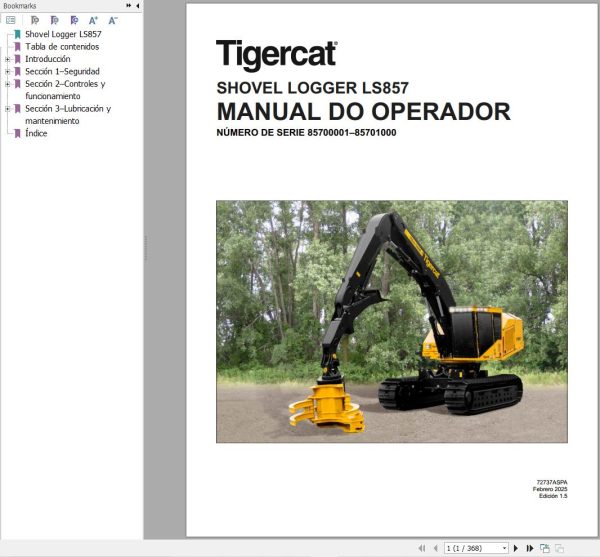600x557 pixels.
Task: Select Sección 3–Lubricación y mantenimiento bookmark
Action: [x=68, y=115]
